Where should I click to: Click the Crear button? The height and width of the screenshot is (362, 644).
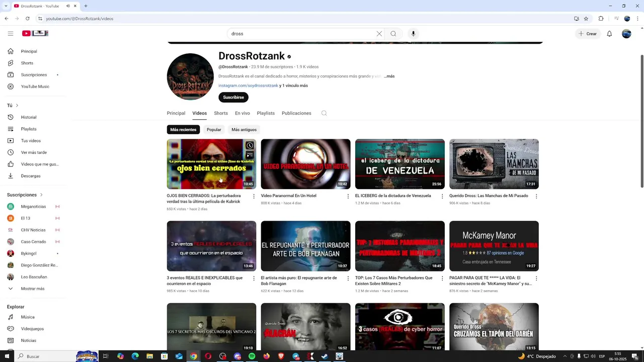[x=588, y=34]
